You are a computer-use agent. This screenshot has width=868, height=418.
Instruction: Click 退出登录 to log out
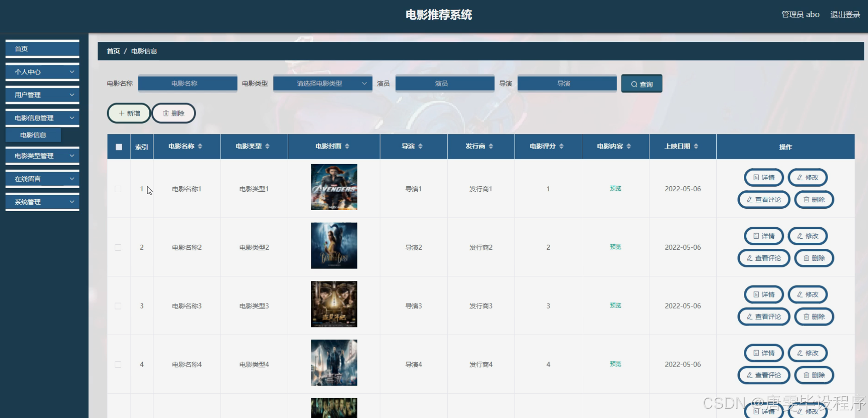pos(845,15)
